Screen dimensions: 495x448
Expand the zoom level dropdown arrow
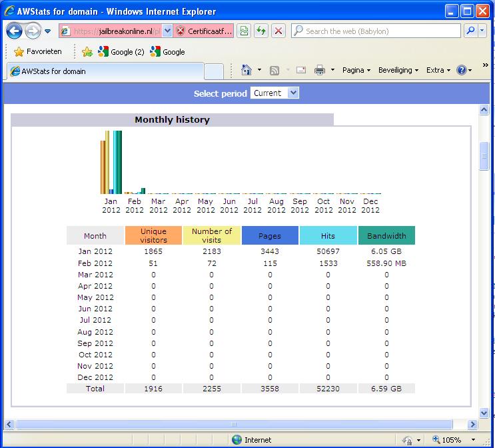click(x=473, y=440)
